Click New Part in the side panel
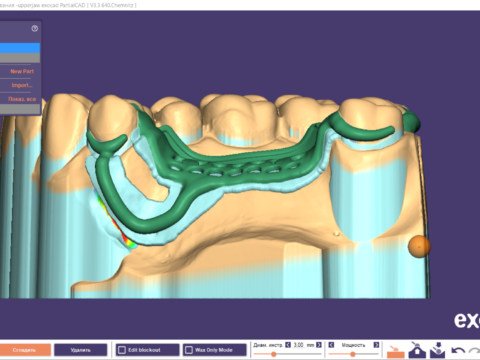This screenshot has height=360, width=480. pos(22,71)
